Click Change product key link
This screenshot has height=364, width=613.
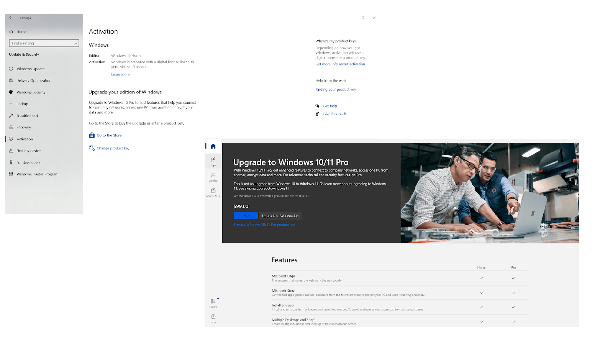(113, 148)
